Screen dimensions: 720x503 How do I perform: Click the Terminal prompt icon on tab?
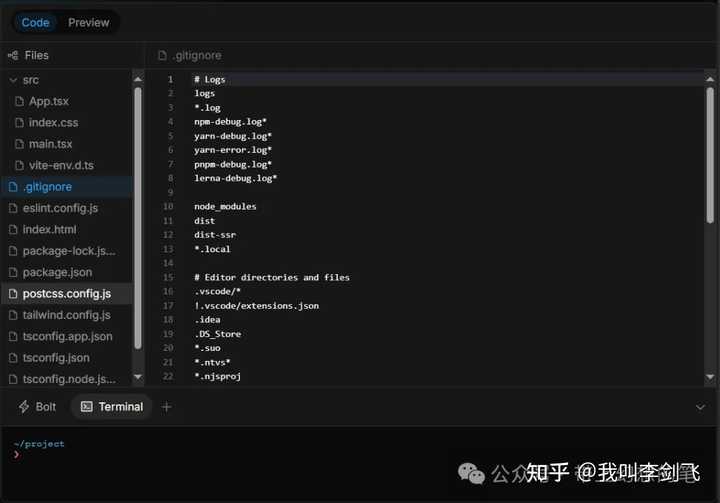[x=87, y=407]
